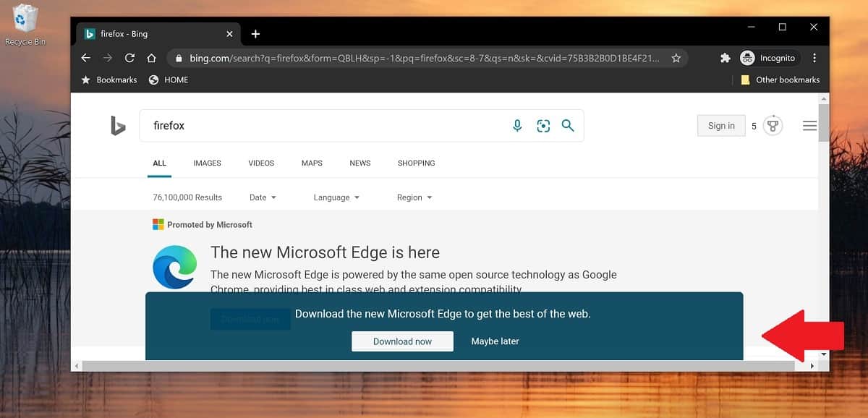The width and height of the screenshot is (868, 418).
Task: Expand the Language filter dropdown
Action: 336,197
